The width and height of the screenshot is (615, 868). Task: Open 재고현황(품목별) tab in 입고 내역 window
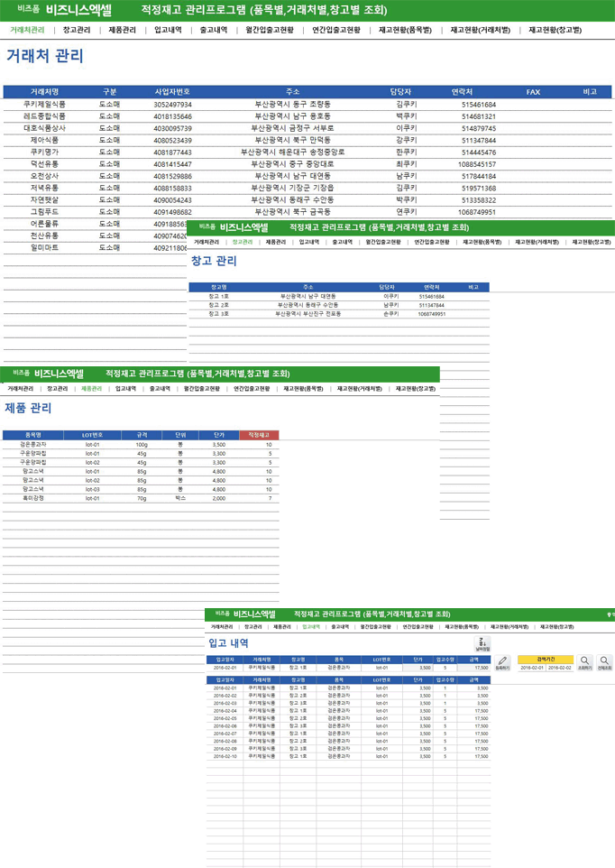[x=462, y=627]
